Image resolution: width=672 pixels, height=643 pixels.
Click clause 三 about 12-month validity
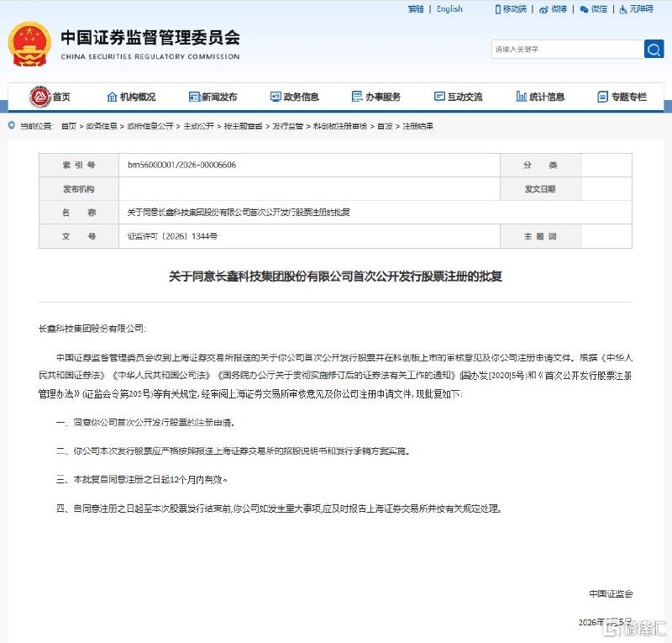coord(142,480)
